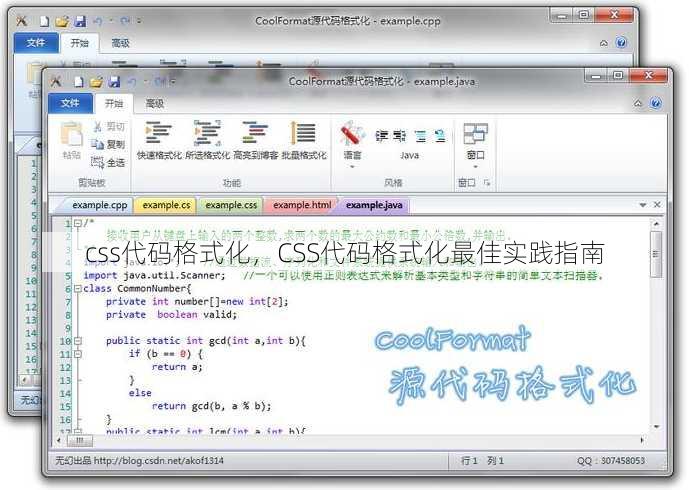Click 高亮到博客 highlight-to-blog icon
This screenshot has width=689, height=490.
(255, 133)
